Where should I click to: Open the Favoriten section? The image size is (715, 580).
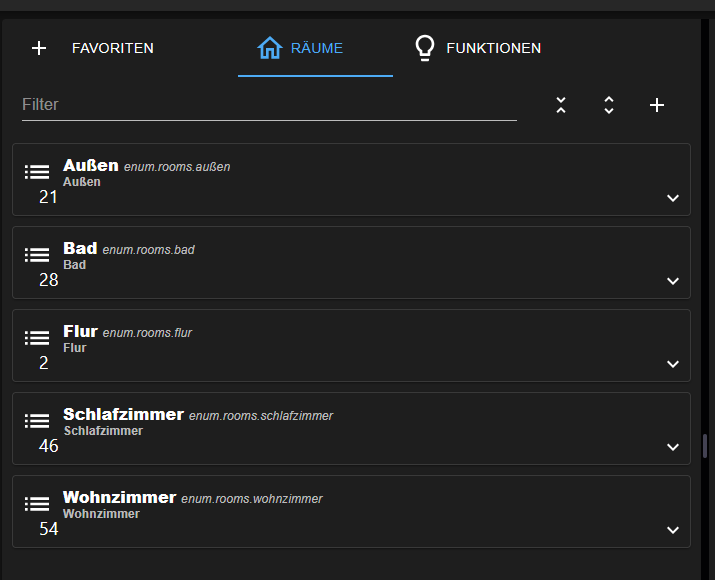[x=112, y=48]
